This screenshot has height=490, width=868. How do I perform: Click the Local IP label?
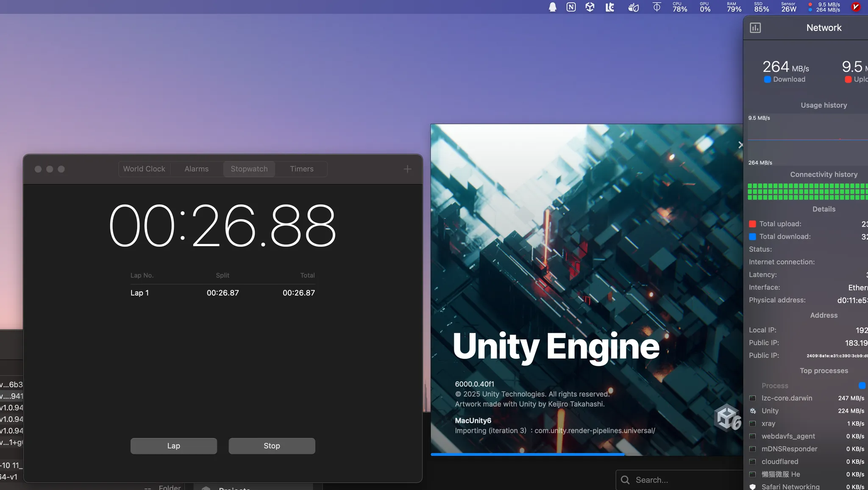(x=763, y=330)
